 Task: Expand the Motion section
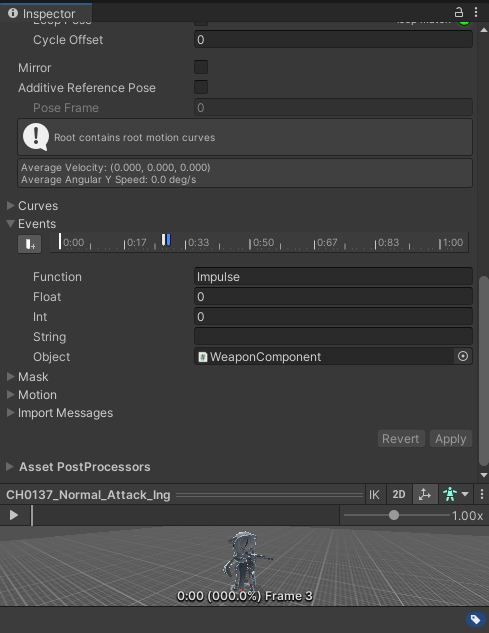click(x=11, y=394)
